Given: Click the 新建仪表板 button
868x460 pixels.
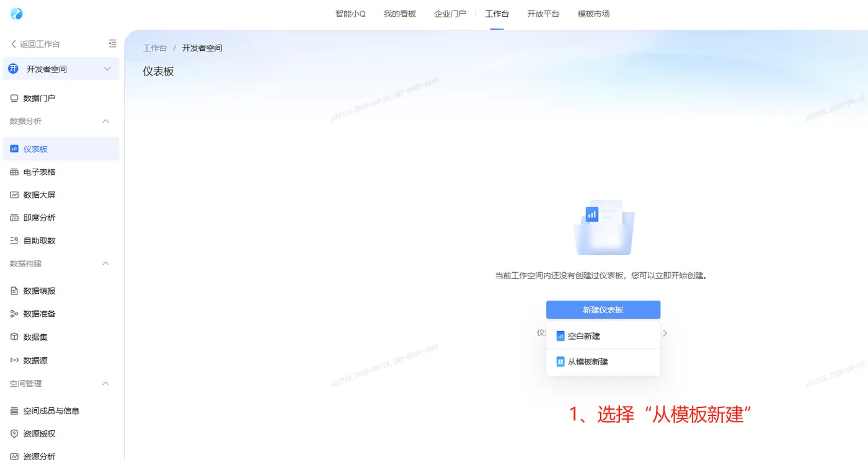Looking at the screenshot, I should [603, 309].
